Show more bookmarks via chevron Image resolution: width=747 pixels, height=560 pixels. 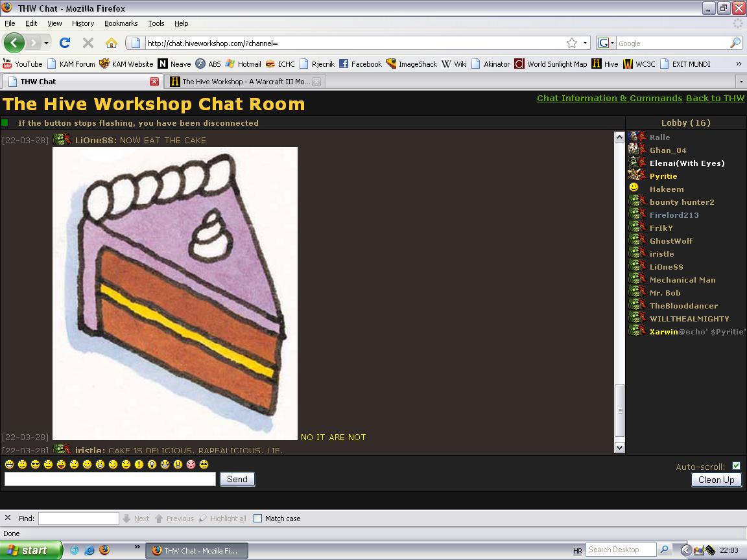point(739,64)
